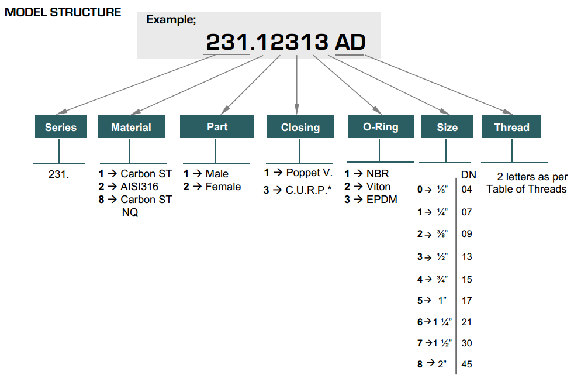
Task: Click the MODEL STRUCTURE heading
Action: pos(63,12)
